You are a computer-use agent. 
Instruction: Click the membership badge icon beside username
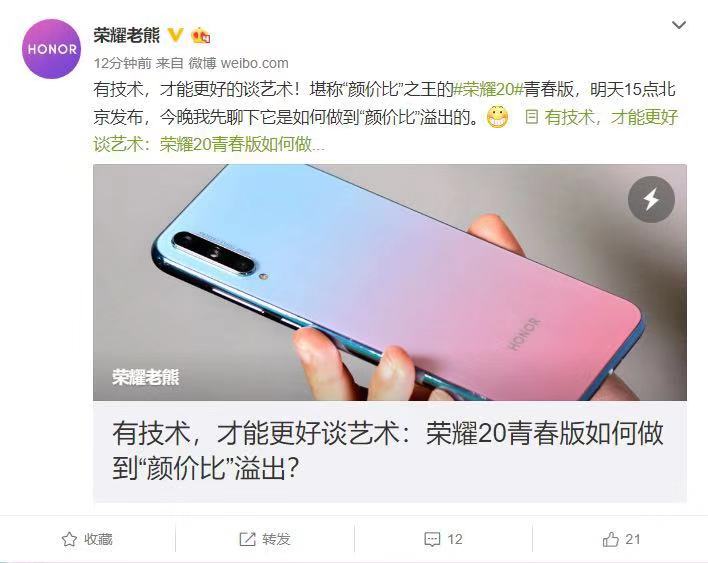pyautogui.click(x=200, y=35)
